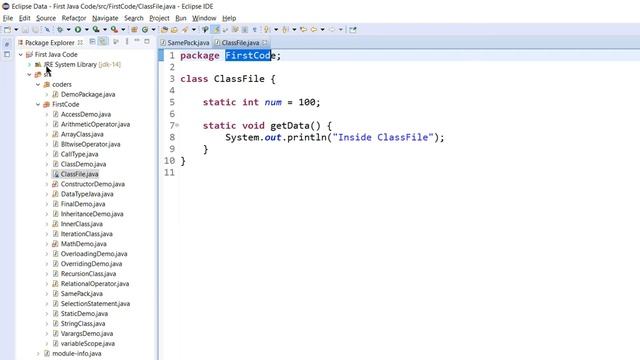Open the Run dropdown arrow
Screen dimensions: 640x360
click(x=86, y=29)
